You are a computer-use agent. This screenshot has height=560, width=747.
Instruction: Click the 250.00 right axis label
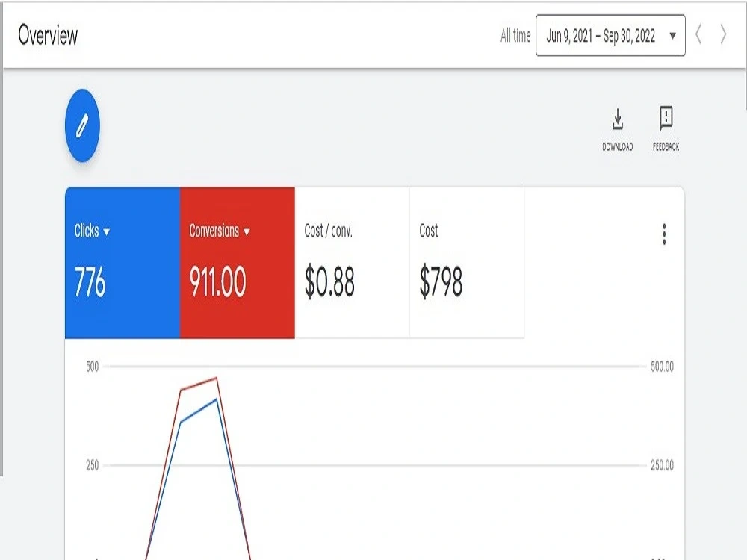tap(662, 465)
